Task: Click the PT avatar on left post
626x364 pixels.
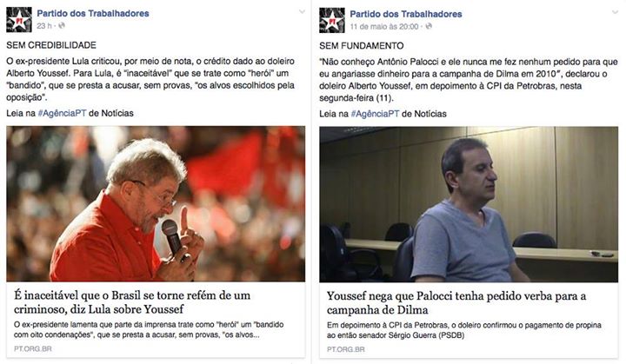Action: pyautogui.click(x=19, y=20)
